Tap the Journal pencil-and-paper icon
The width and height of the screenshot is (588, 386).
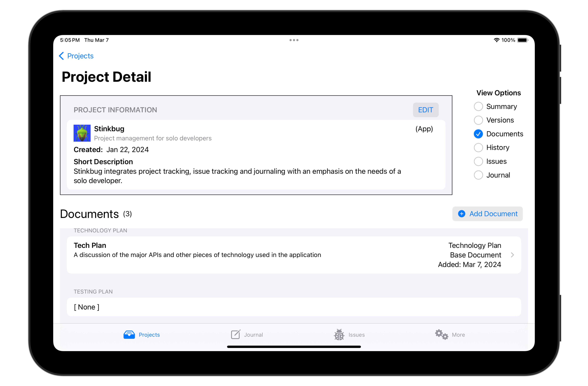(x=235, y=334)
